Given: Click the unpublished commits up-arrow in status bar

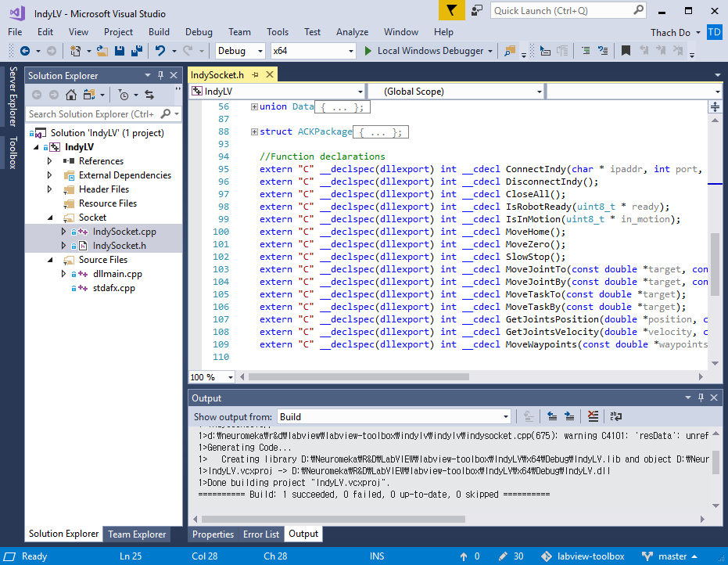Looking at the screenshot, I should pos(464,556).
